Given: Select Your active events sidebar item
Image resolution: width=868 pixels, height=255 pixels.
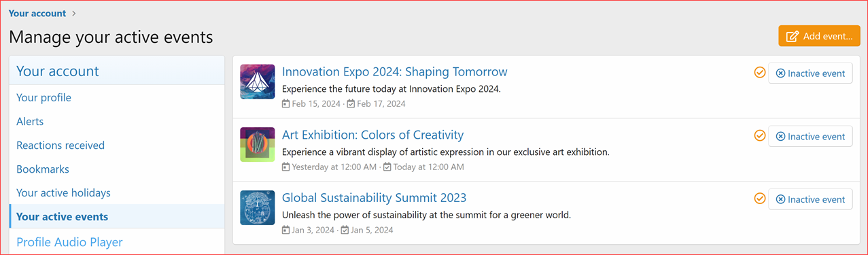Looking at the screenshot, I should tap(117, 216).
